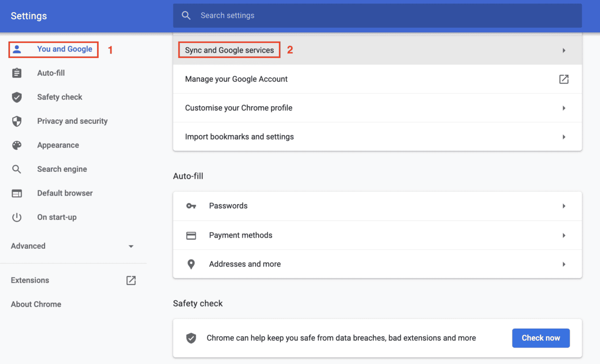Open the Passwords settings row
The image size is (600, 364).
point(377,206)
